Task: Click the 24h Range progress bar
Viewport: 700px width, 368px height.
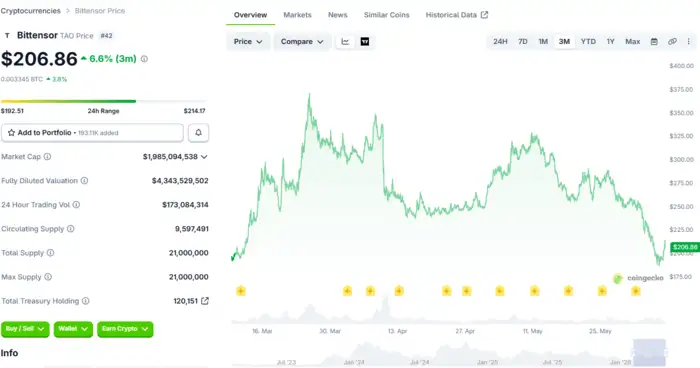Action: [x=104, y=101]
